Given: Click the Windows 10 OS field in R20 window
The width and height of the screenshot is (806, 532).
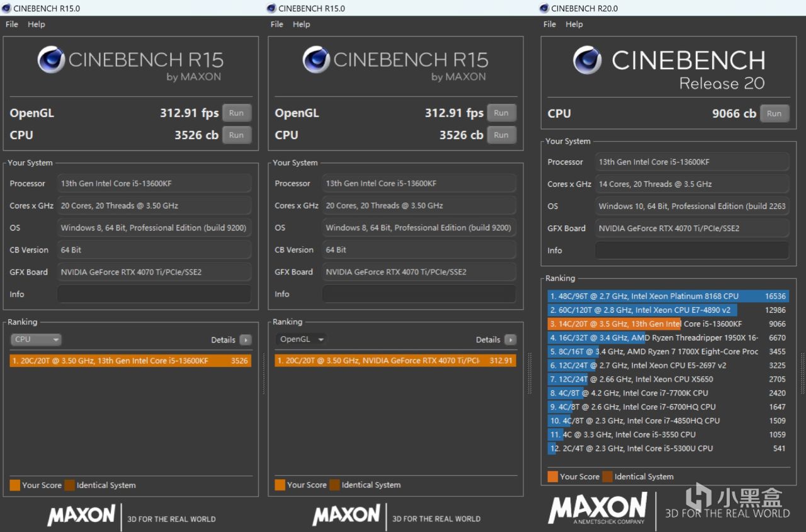Looking at the screenshot, I should click(x=692, y=206).
